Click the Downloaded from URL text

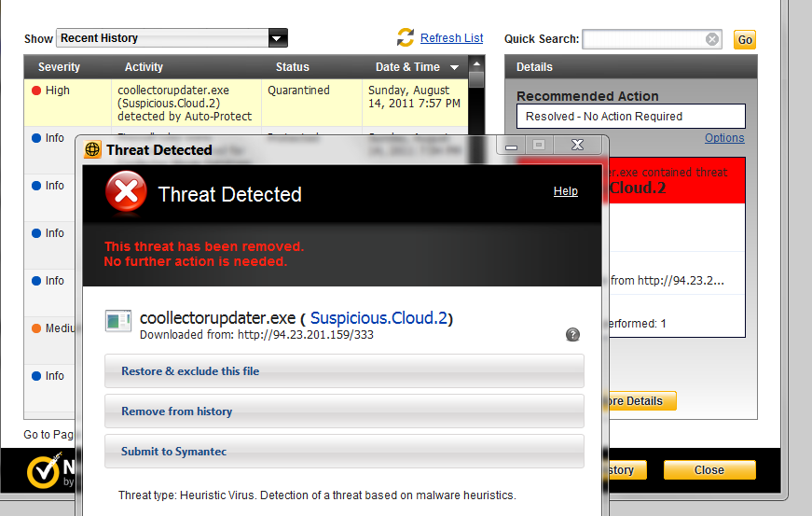(256, 335)
